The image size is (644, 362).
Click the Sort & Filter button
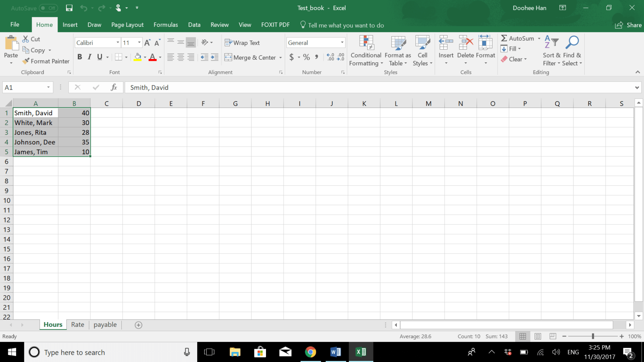pos(551,51)
